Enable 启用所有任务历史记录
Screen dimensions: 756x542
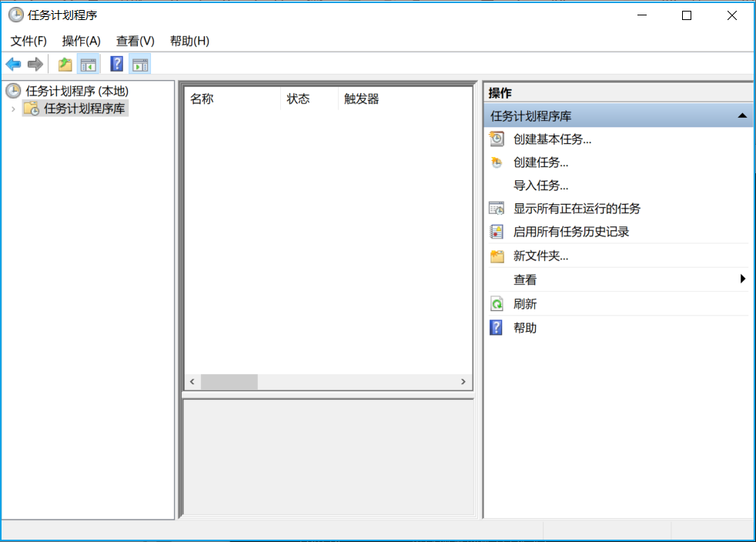pyautogui.click(x=571, y=231)
